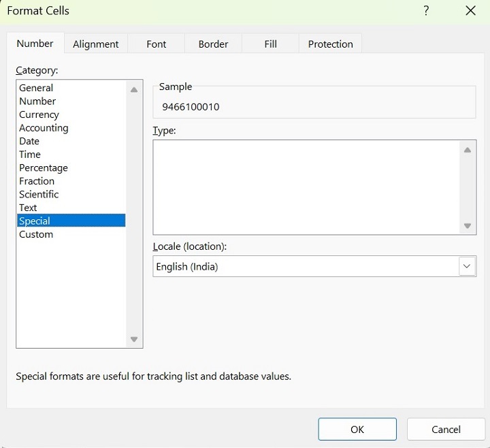
Task: Close the Format Cells dialog
Action: pyautogui.click(x=470, y=11)
